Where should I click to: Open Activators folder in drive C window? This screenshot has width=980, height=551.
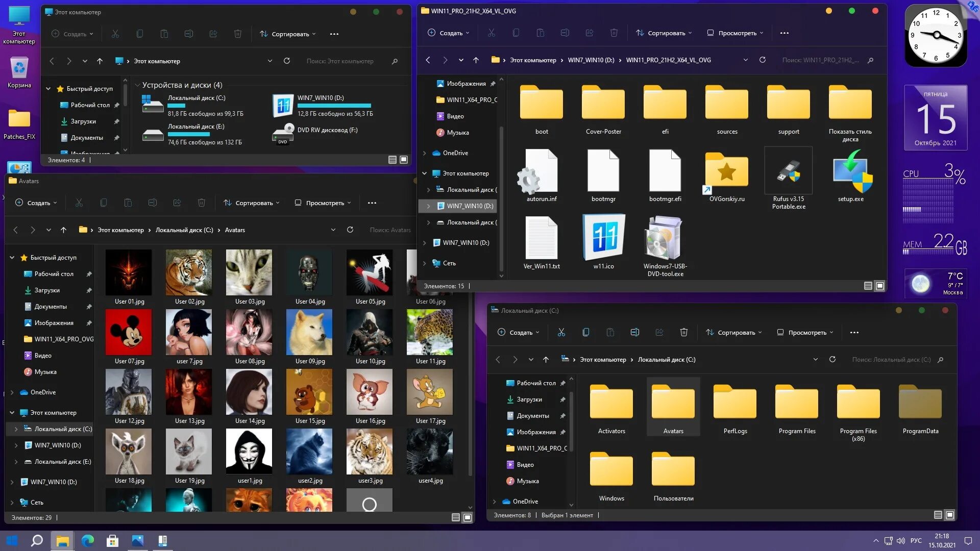pos(611,408)
